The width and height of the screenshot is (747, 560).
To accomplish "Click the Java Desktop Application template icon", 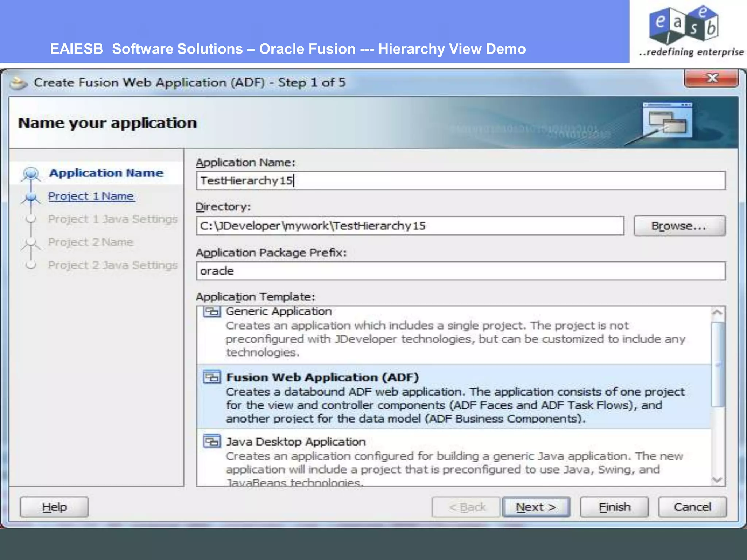I will (x=212, y=442).
